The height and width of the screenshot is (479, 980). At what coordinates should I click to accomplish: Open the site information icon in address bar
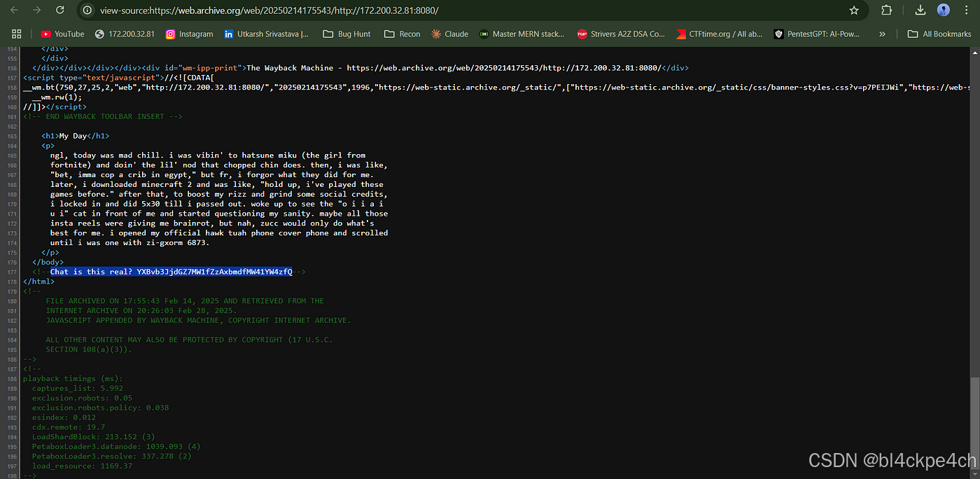pos(87,11)
